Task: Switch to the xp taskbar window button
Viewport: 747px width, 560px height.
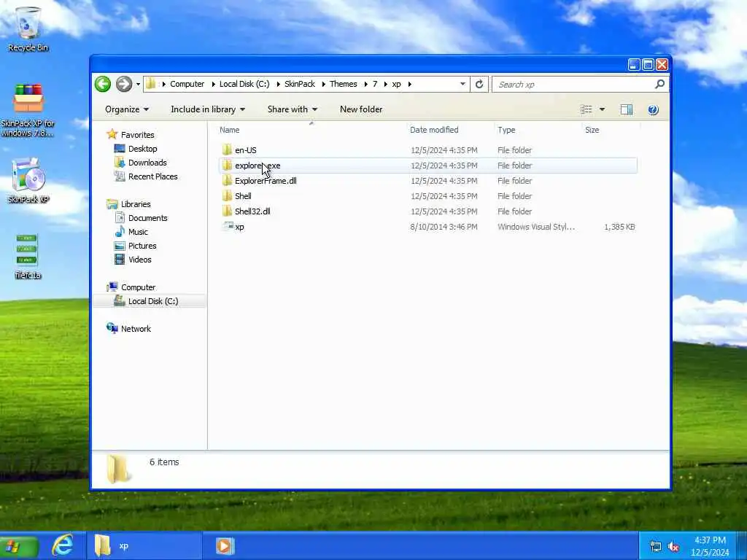Action: [x=144, y=545]
